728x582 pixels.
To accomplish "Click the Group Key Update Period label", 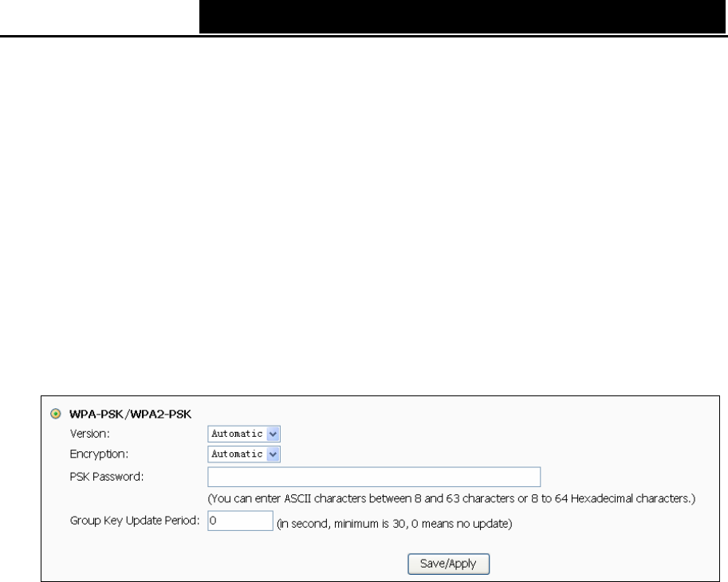I will tap(135, 521).
